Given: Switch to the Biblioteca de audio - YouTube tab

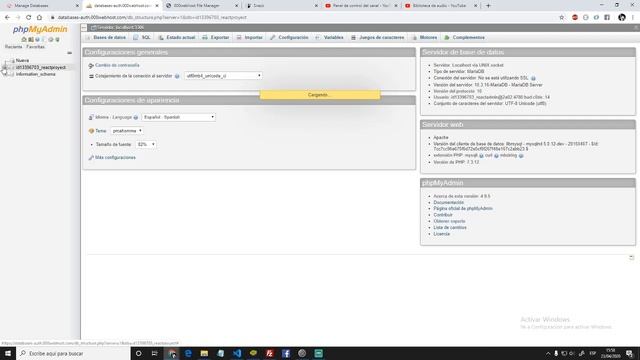Looking at the screenshot, I should (441, 6).
